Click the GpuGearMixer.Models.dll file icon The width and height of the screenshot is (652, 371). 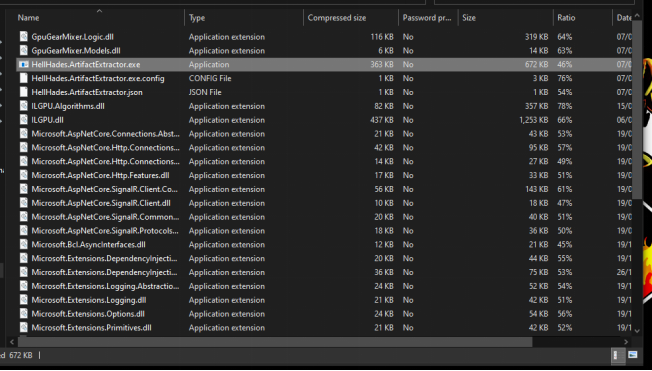[24, 50]
